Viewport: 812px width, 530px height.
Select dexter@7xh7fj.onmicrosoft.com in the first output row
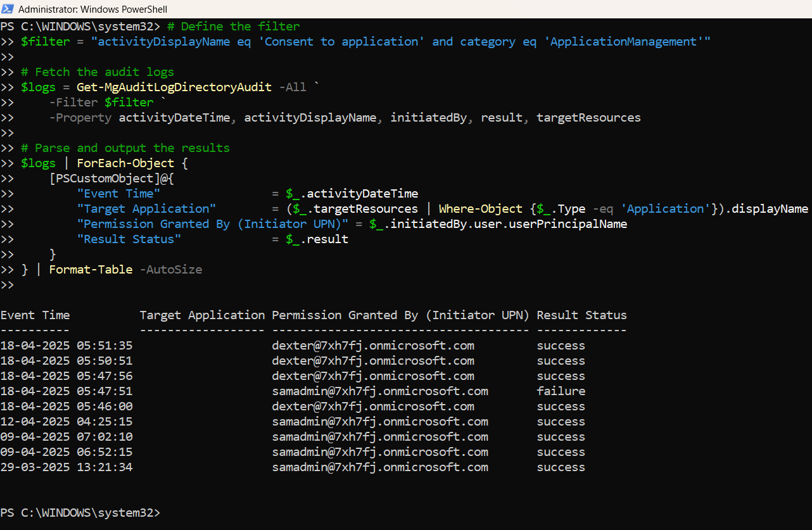coord(372,345)
